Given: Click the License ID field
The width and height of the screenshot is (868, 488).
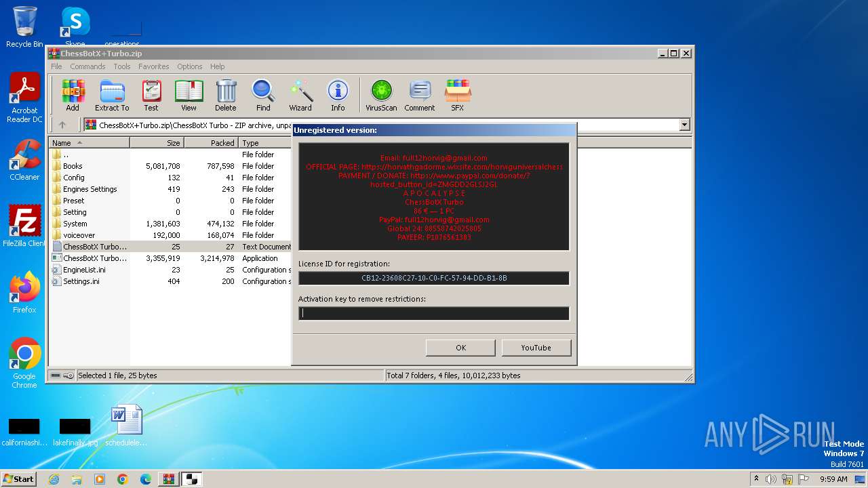Looking at the screenshot, I should 434,278.
